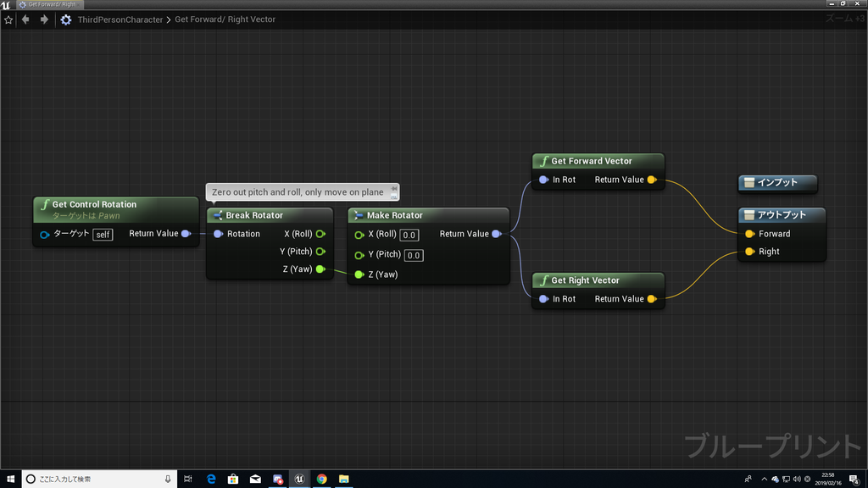This screenshot has height=488, width=868.
Task: Open volume control in system tray
Action: pos(797,480)
